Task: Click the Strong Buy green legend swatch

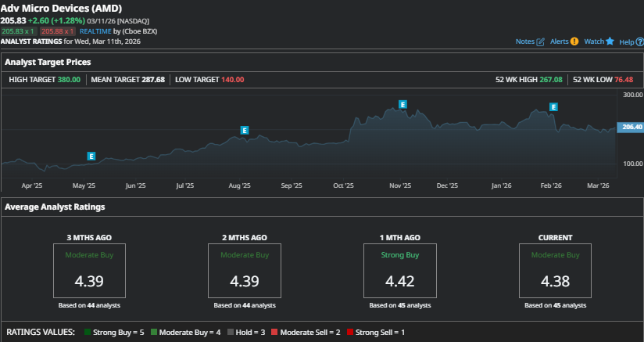Action: tap(88, 333)
